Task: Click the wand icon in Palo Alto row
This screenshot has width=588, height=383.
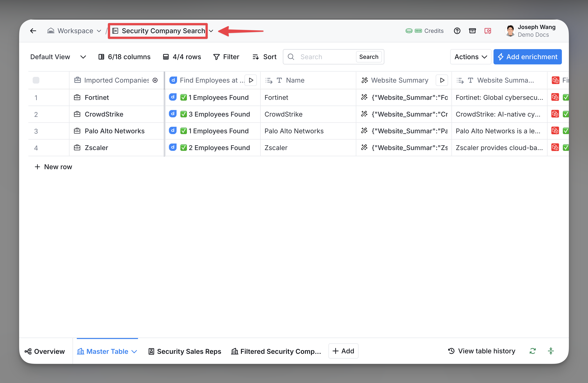Action: click(364, 131)
